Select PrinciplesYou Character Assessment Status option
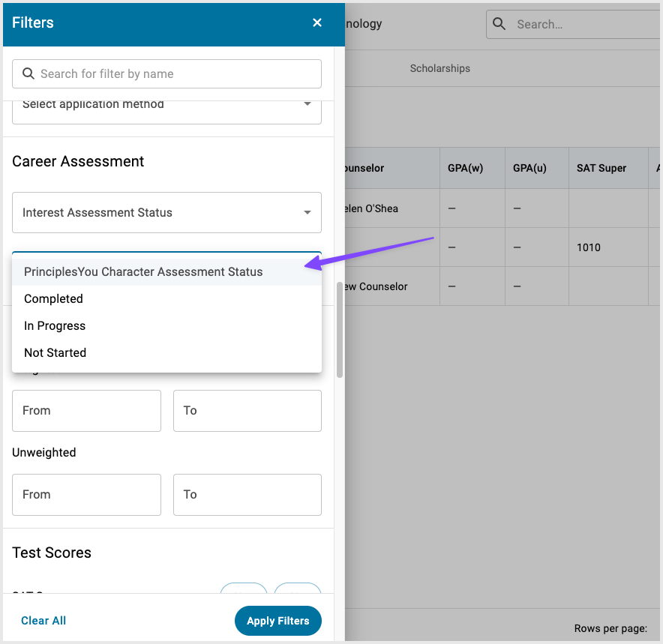 click(x=166, y=271)
